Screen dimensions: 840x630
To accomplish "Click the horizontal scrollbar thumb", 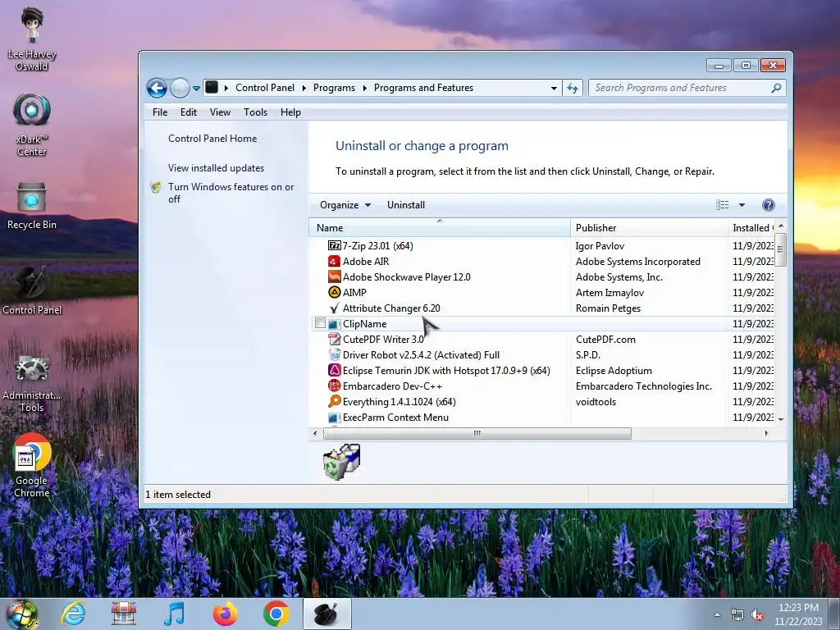I will tap(477, 433).
